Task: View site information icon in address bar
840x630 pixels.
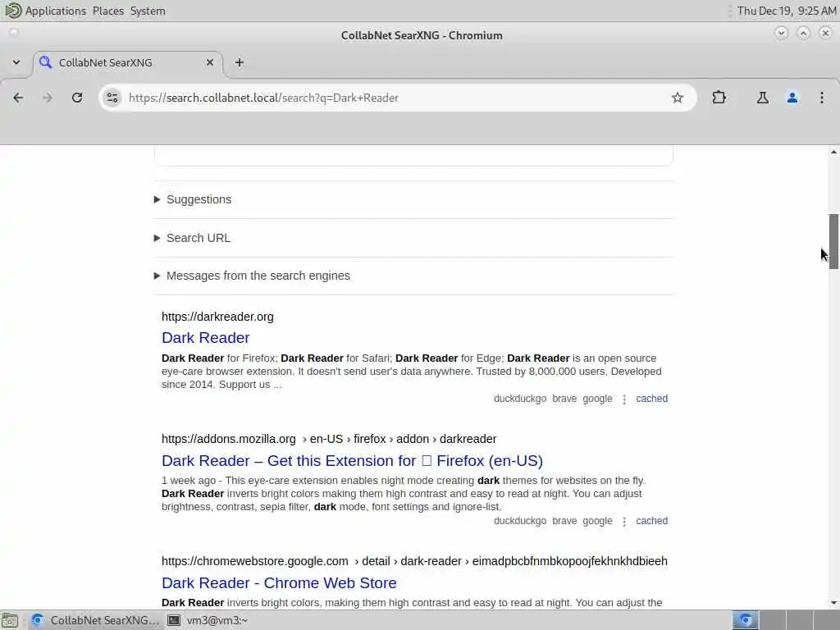Action: pyautogui.click(x=112, y=98)
